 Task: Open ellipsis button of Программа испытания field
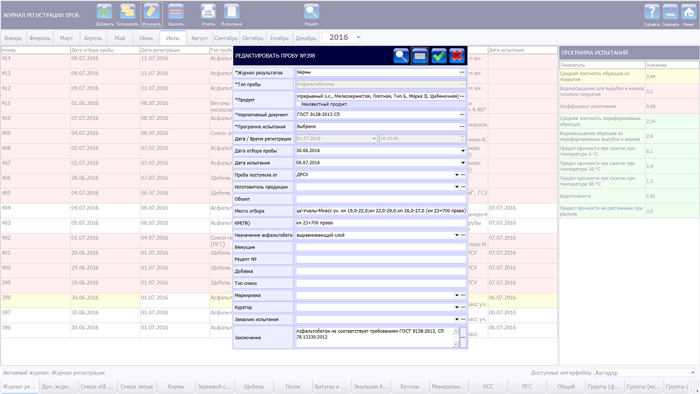click(462, 127)
